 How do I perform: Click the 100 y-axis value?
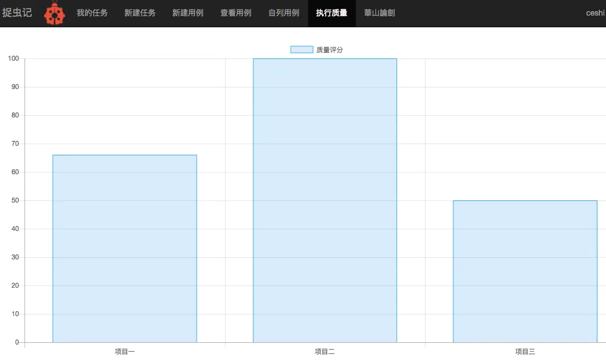coord(13,58)
